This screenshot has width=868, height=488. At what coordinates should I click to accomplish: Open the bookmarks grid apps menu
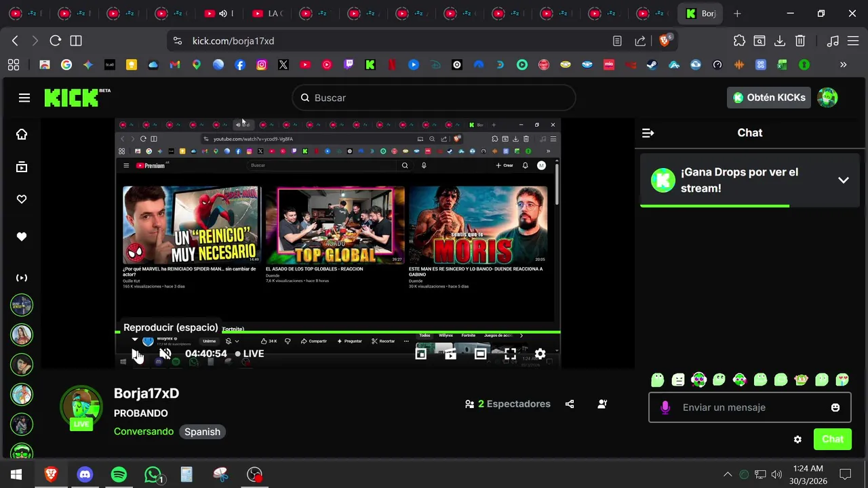click(14, 65)
